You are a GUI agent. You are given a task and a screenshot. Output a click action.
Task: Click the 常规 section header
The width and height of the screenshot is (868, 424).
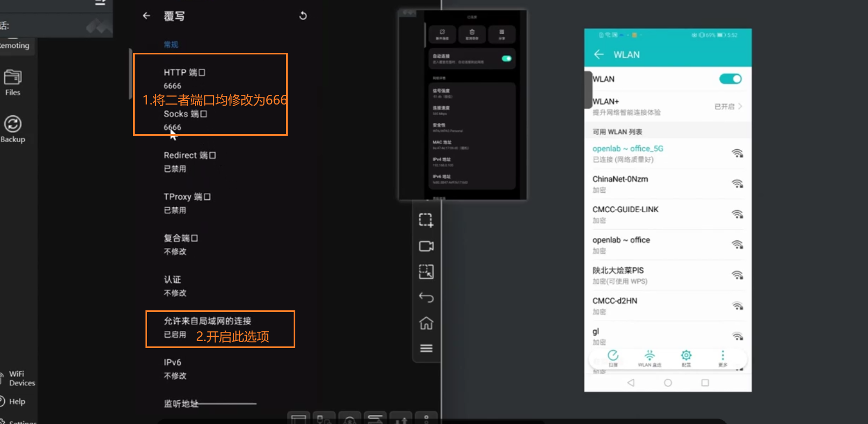pos(171,45)
